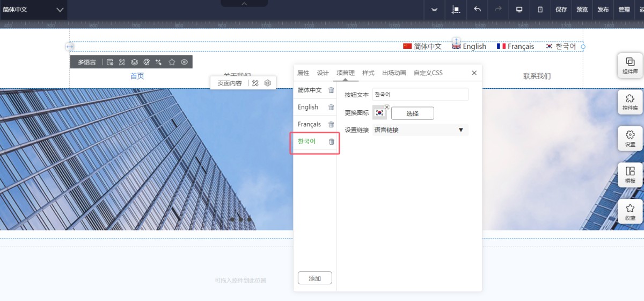This screenshot has height=301, width=644.
Task: Toggle the hide-eyelash icon in top bar
Action: pyautogui.click(x=434, y=10)
